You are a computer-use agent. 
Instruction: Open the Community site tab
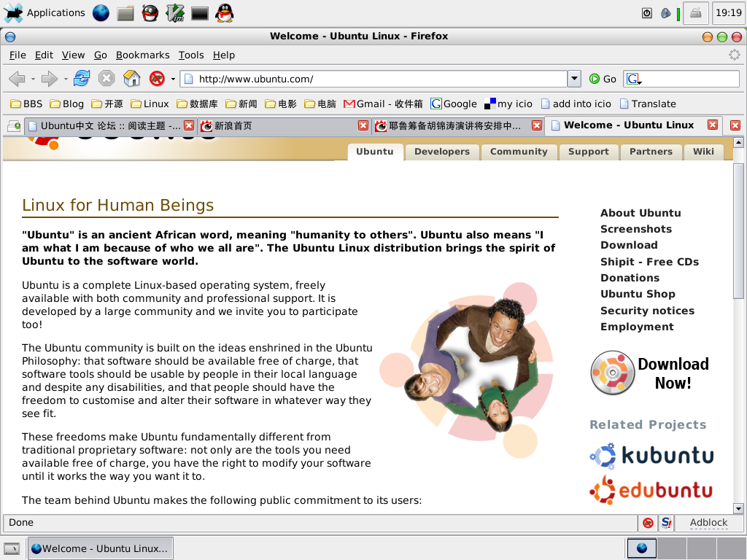click(519, 152)
